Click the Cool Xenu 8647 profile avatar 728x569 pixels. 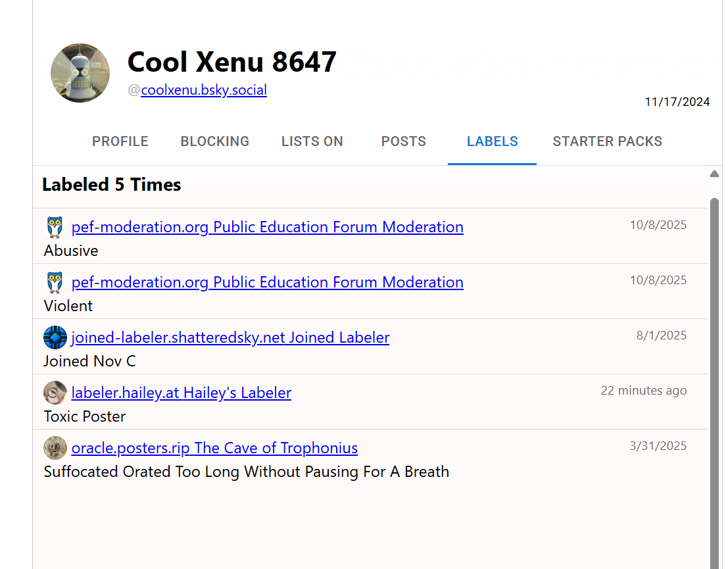[80, 73]
